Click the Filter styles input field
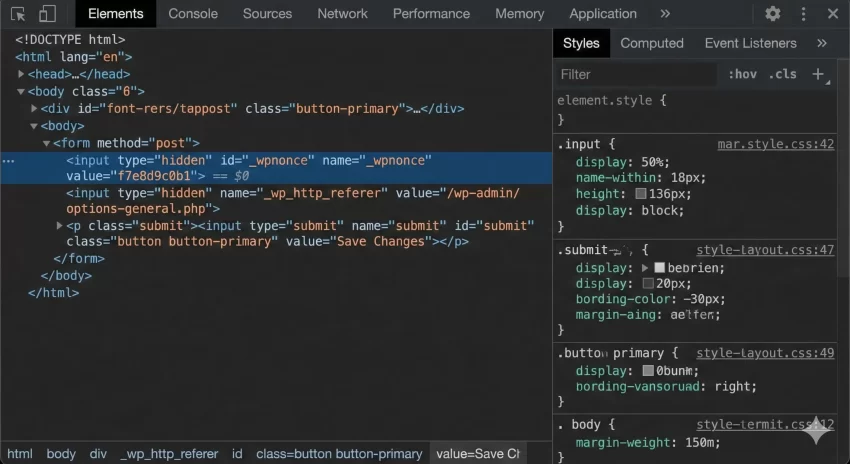 point(636,74)
